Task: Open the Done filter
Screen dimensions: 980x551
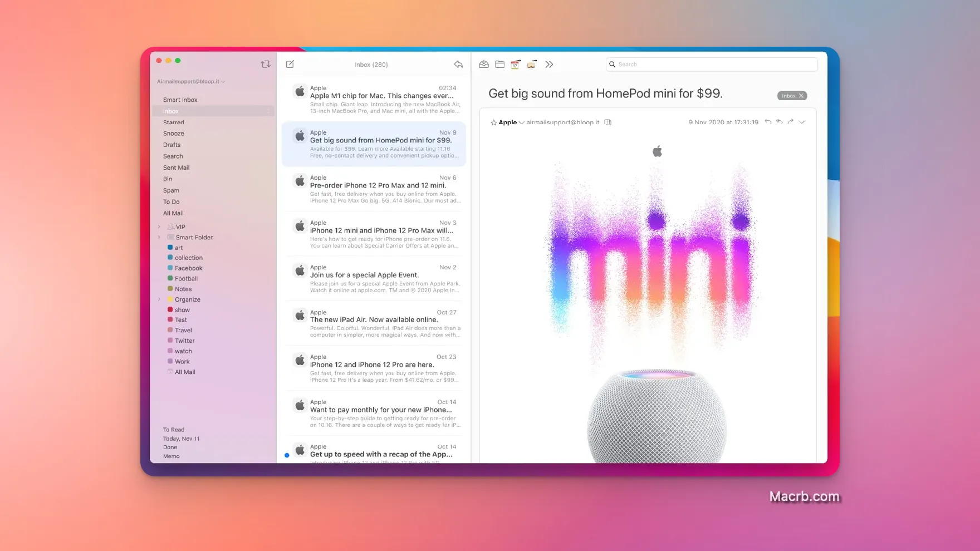Action: [x=170, y=447]
